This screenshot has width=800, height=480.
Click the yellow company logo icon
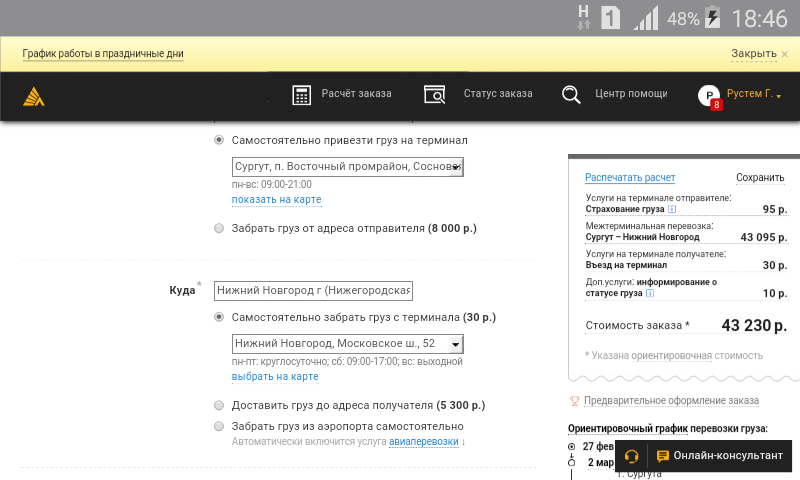34,96
